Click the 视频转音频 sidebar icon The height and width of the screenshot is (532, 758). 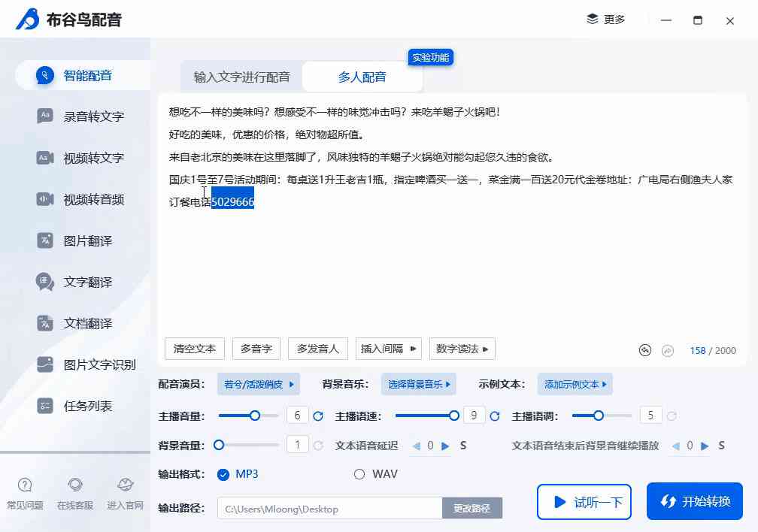45,199
